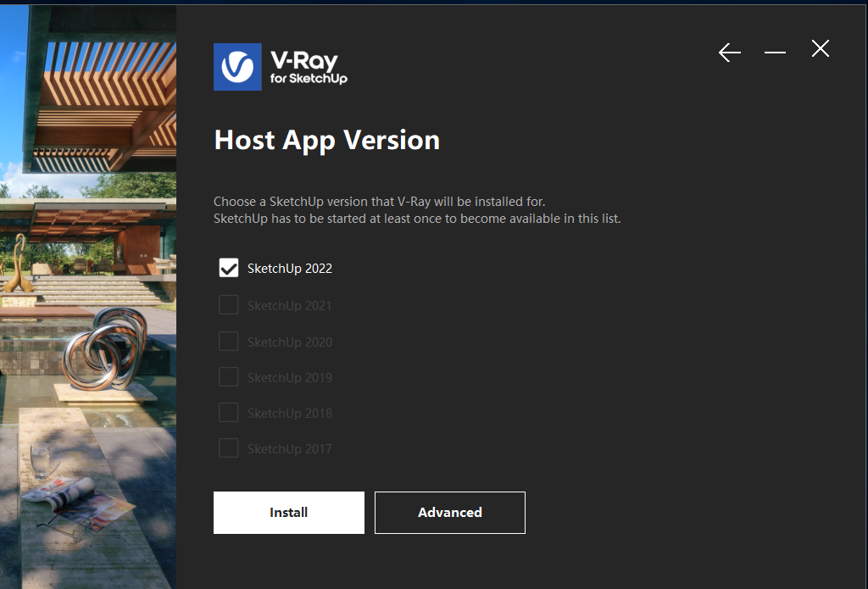Screen dimensions: 868x589
Task: Toggle the SketchUp 2020 checkbox
Action: pyautogui.click(x=229, y=342)
